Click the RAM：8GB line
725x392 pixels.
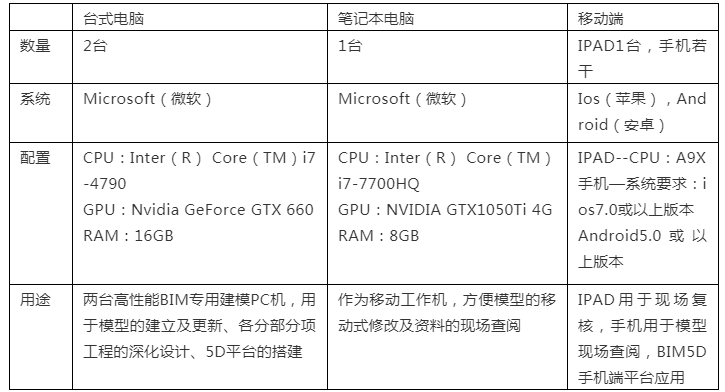tap(378, 235)
